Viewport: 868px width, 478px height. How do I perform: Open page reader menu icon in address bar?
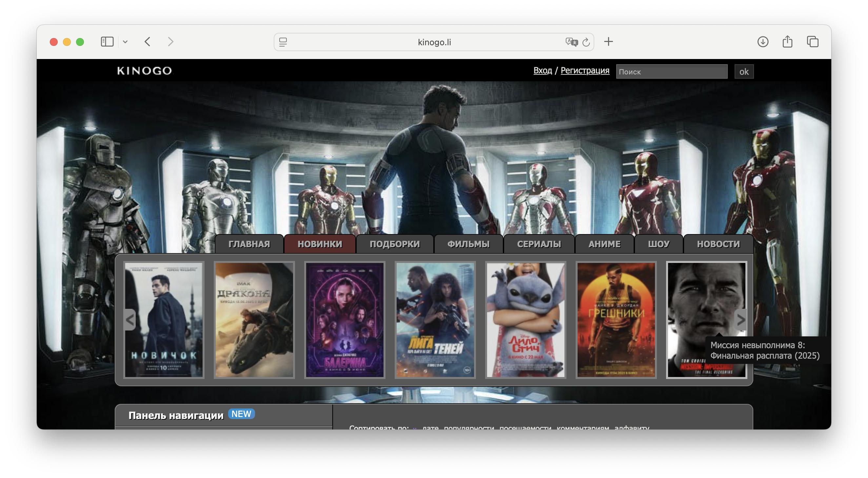[x=283, y=42]
